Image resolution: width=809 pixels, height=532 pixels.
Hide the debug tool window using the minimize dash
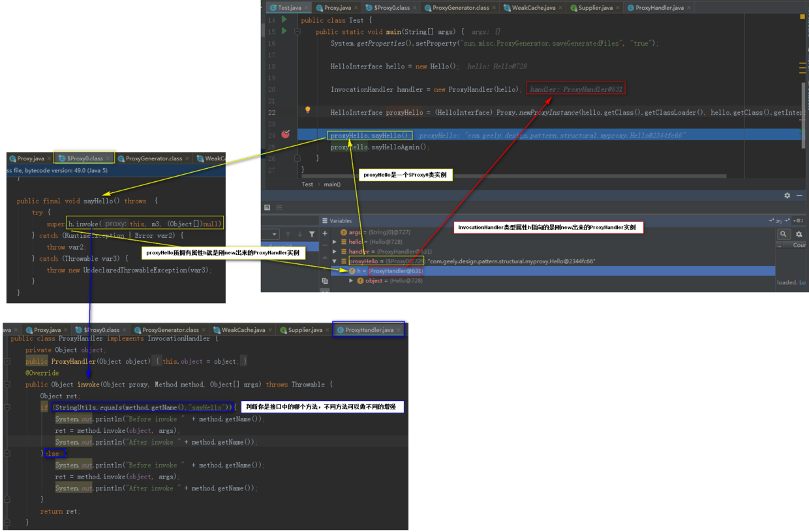pyautogui.click(x=799, y=196)
